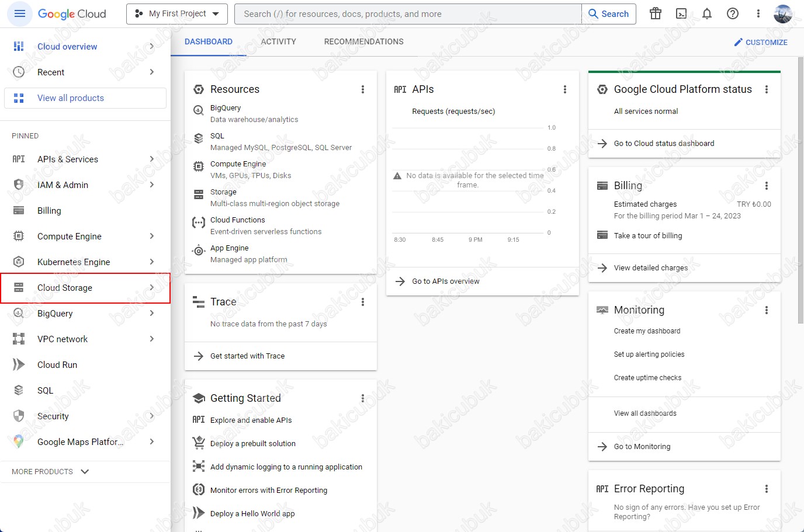This screenshot has width=804, height=532.
Task: Go to Monitoring link
Action: point(642,447)
